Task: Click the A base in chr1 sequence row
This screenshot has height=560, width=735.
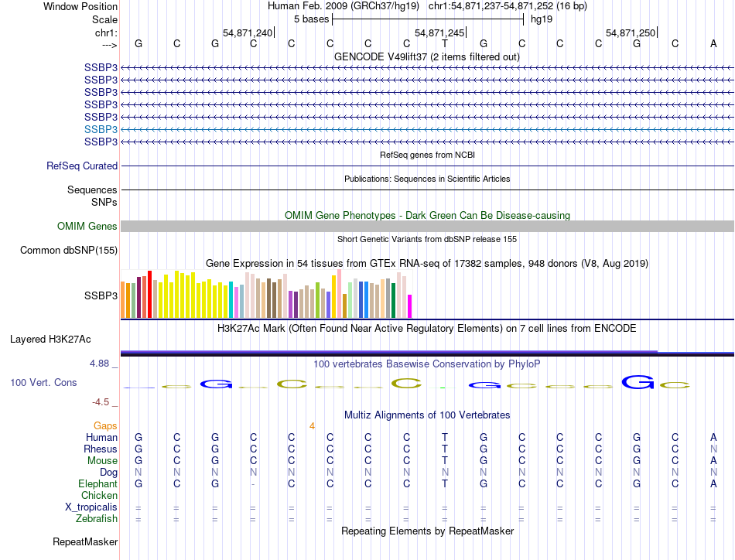Action: [713, 43]
